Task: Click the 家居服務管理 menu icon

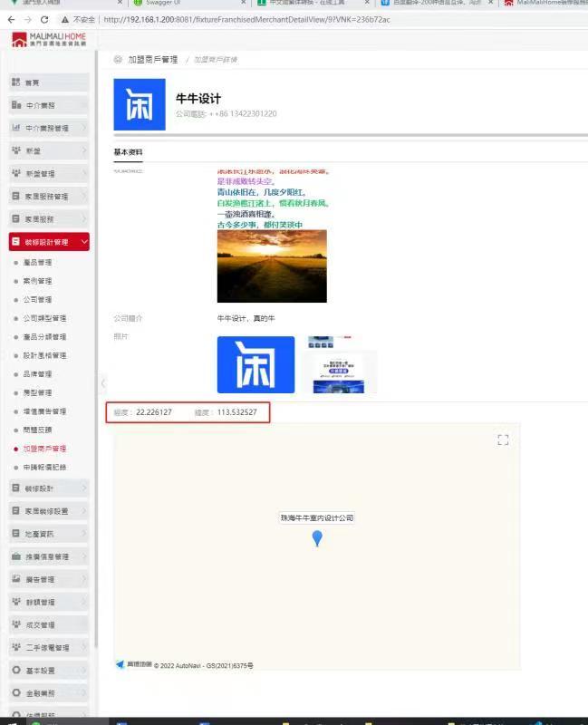Action: click(15, 196)
